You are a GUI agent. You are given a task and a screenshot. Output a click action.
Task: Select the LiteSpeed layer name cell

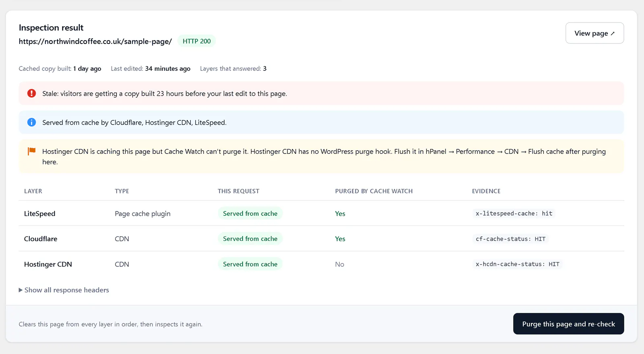[x=39, y=213]
